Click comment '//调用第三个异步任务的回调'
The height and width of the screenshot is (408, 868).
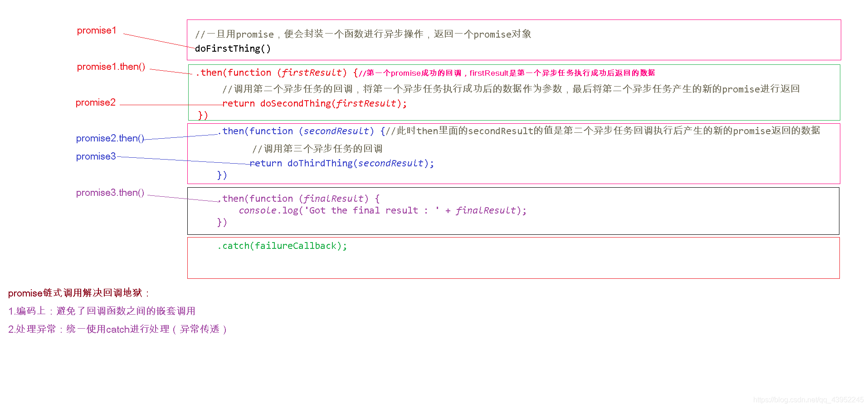pos(317,149)
